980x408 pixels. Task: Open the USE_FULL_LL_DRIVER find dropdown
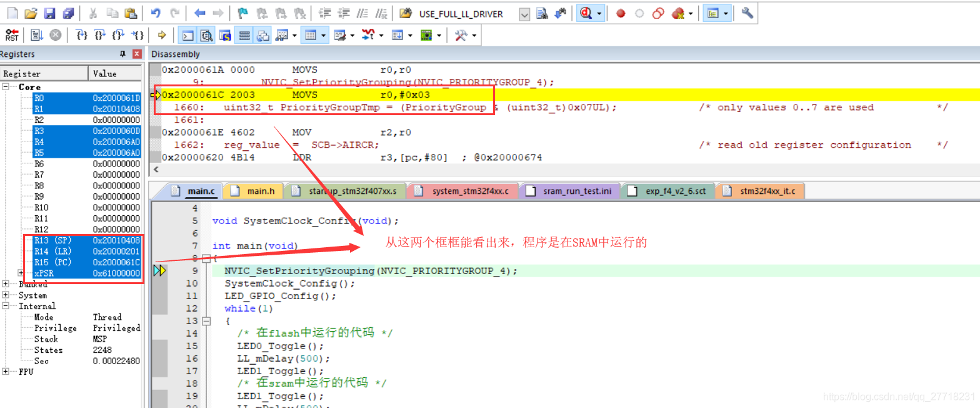click(x=524, y=14)
